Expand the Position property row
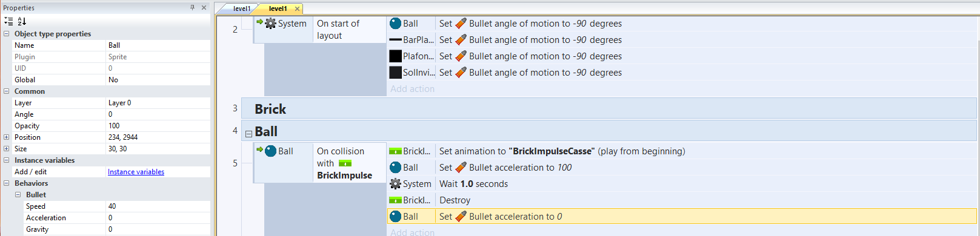 coord(6,137)
